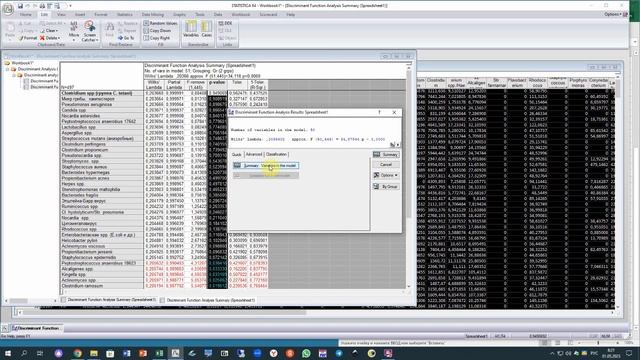Click the By Group button
Screen dimensions: 640x360
[x=386, y=187]
